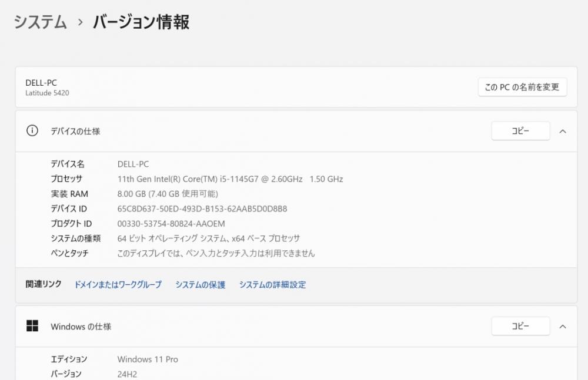
Task: Select the ペンとタッチ label
Action: (70, 253)
